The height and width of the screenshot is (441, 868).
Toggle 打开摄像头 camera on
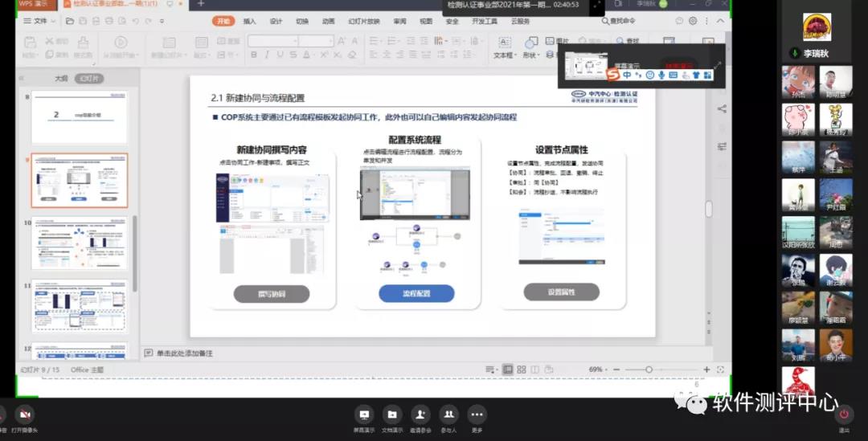coord(24,414)
